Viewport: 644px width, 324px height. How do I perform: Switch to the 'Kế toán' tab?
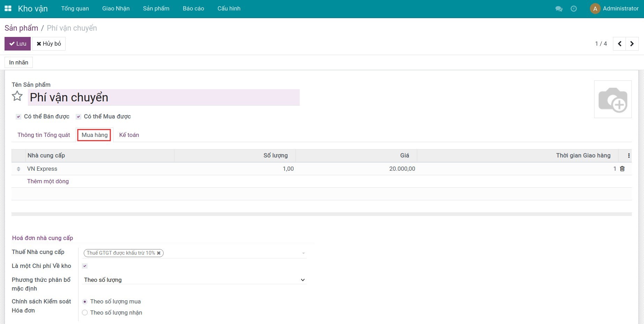[129, 135]
